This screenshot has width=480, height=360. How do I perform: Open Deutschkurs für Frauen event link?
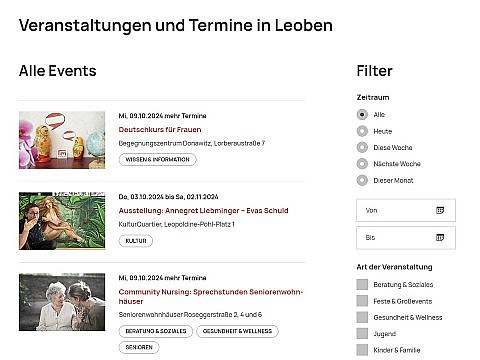coord(160,130)
